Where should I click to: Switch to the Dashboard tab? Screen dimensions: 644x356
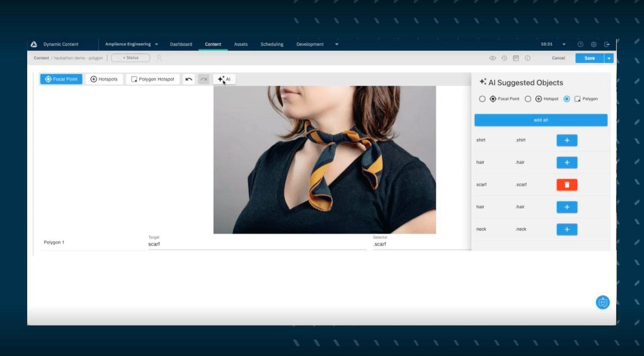(181, 44)
